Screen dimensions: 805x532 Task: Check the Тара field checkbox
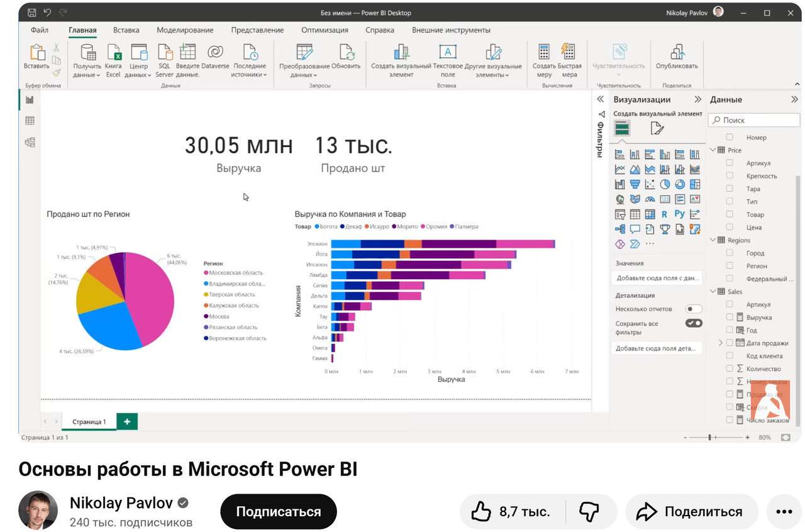(730, 189)
